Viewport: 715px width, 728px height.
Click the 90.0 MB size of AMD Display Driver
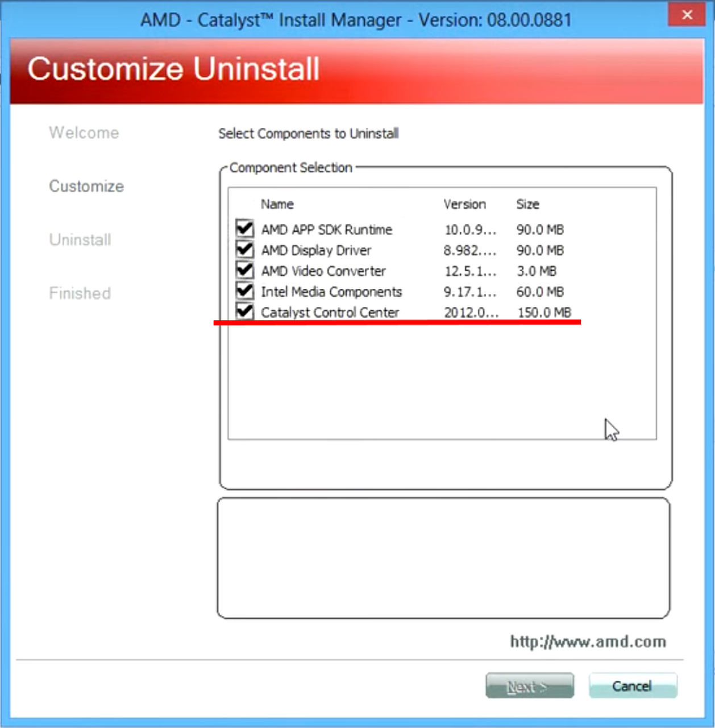tap(540, 250)
